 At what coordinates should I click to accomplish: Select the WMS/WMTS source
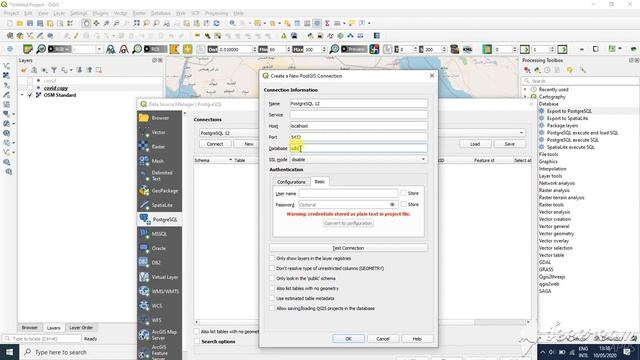(x=160, y=291)
